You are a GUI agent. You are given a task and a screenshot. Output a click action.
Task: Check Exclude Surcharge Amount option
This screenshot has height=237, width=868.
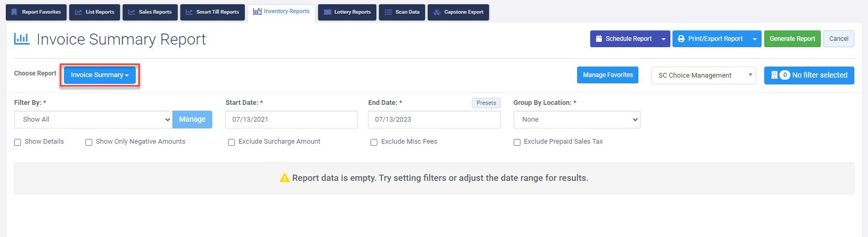pyautogui.click(x=231, y=142)
